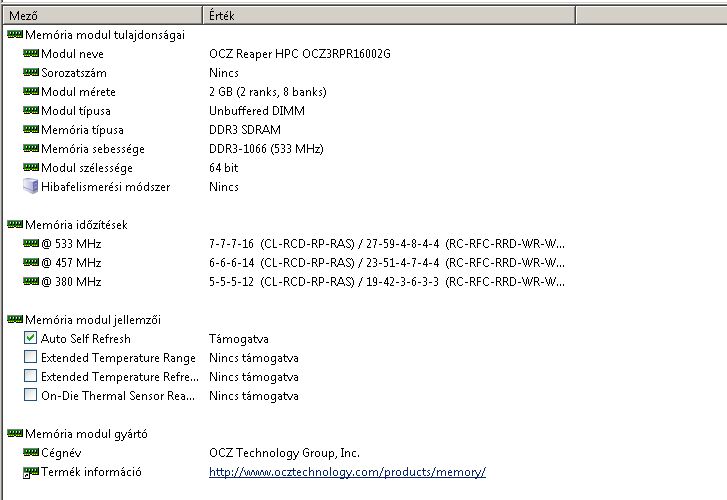Screen dimensions: 727x500
Task: Click the @ 457 MHz timing row
Action: click(x=289, y=263)
